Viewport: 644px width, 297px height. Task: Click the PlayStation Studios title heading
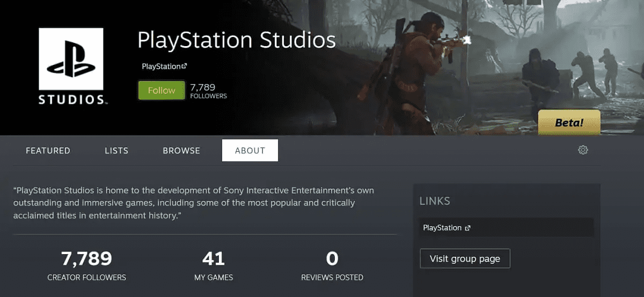(237, 41)
